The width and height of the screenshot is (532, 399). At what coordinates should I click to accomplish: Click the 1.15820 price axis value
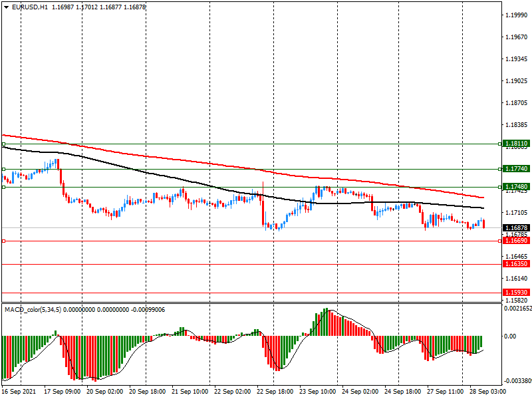click(517, 301)
